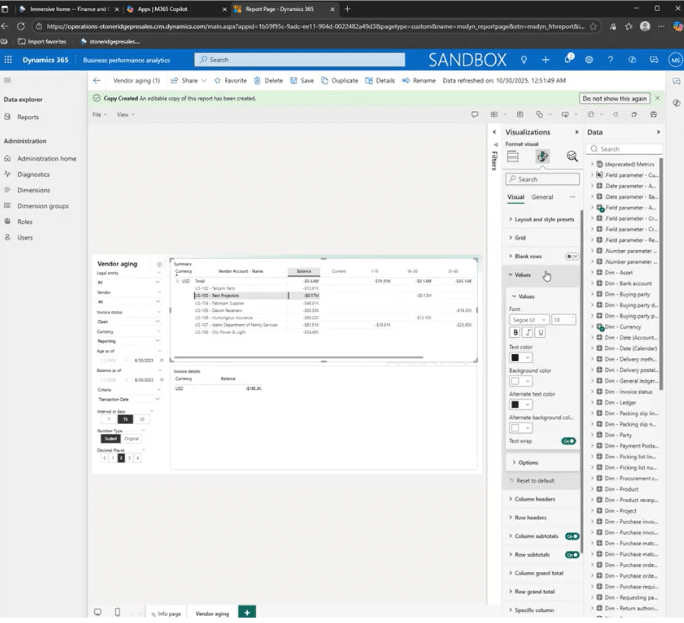Switch to the General format tab
This screenshot has height=623, width=684.
tap(542, 197)
